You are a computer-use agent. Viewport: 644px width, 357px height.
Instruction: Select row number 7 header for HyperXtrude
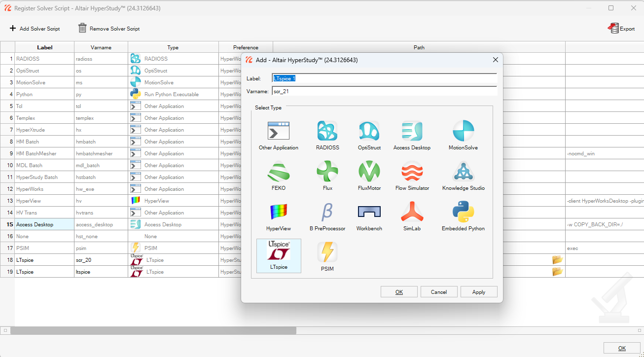[x=7, y=130]
